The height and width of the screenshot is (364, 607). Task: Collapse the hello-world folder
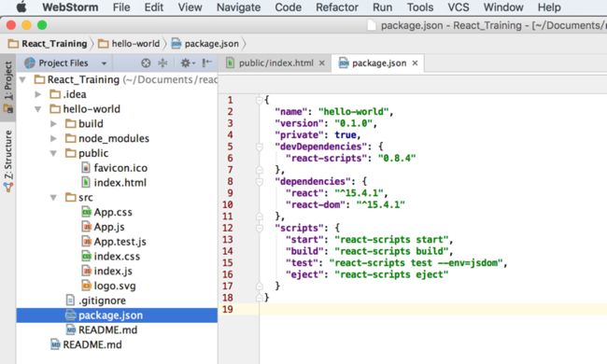tap(38, 109)
